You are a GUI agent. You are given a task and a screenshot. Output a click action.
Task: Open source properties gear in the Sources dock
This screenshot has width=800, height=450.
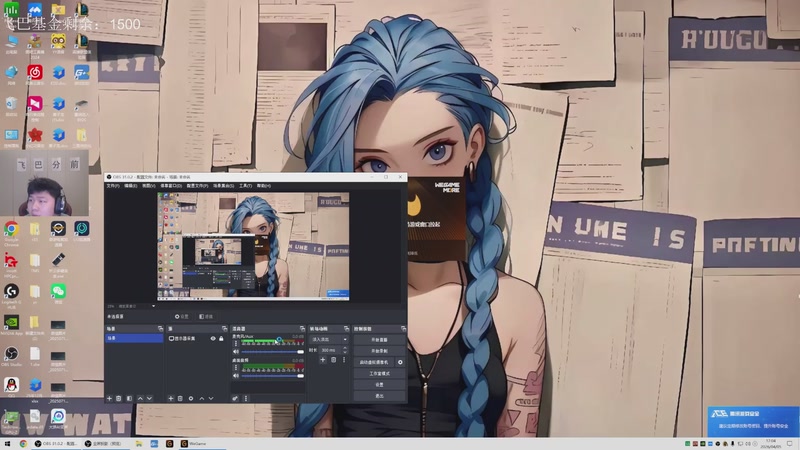pyautogui.click(x=191, y=398)
